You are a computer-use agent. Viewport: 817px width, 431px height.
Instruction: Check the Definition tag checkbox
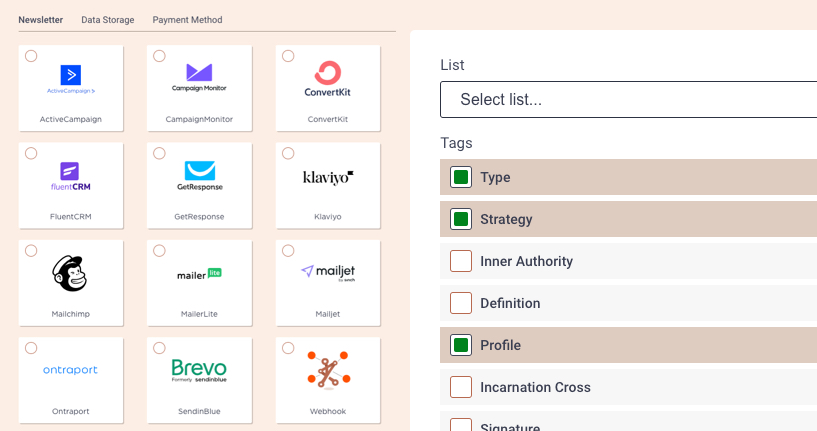tap(461, 303)
